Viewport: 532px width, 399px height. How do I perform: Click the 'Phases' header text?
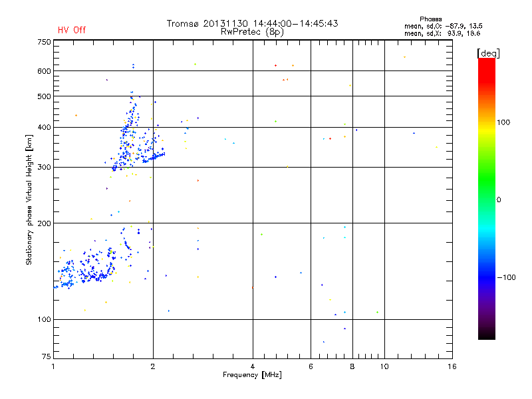click(x=430, y=19)
